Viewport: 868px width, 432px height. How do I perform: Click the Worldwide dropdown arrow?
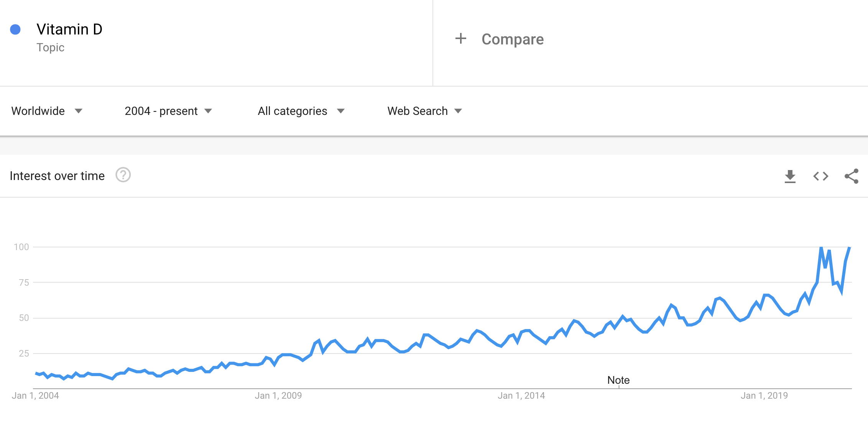click(79, 111)
